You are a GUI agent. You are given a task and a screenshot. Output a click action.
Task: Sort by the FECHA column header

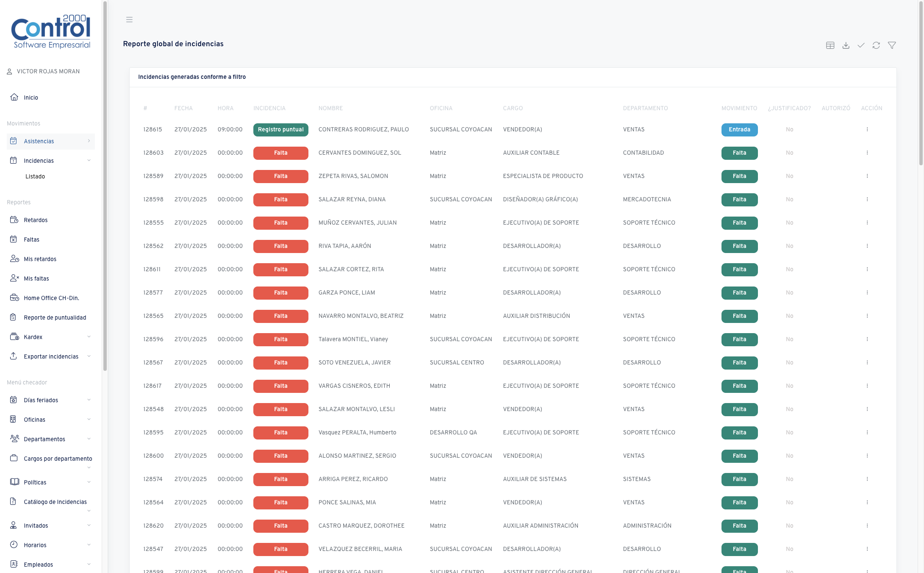183,108
